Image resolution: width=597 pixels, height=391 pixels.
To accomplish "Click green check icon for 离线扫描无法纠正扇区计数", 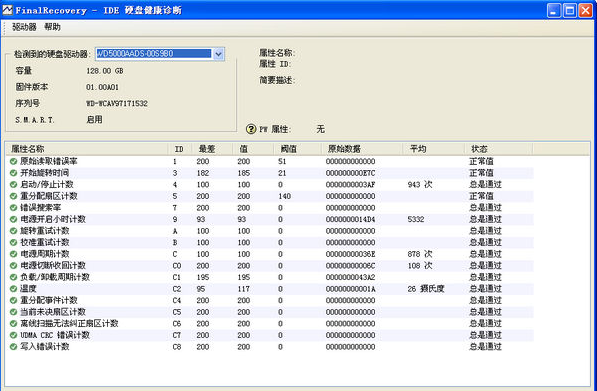I will [x=13, y=324].
